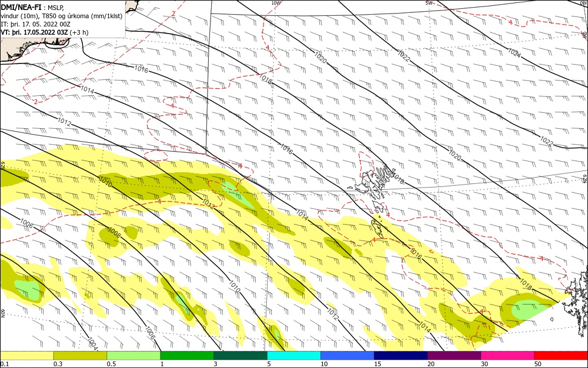Screen dimensions: 588x368
Task: Pick the cyan 5–10 legend swatch
Action: (x=294, y=356)
